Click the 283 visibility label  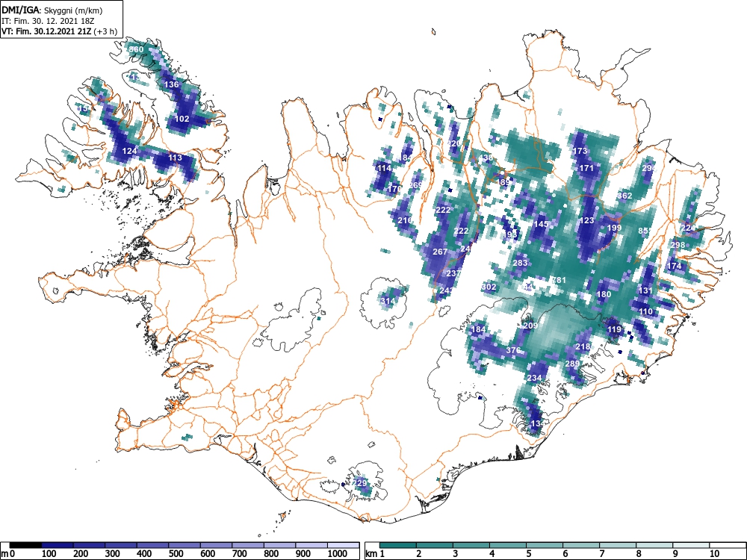[x=520, y=263]
